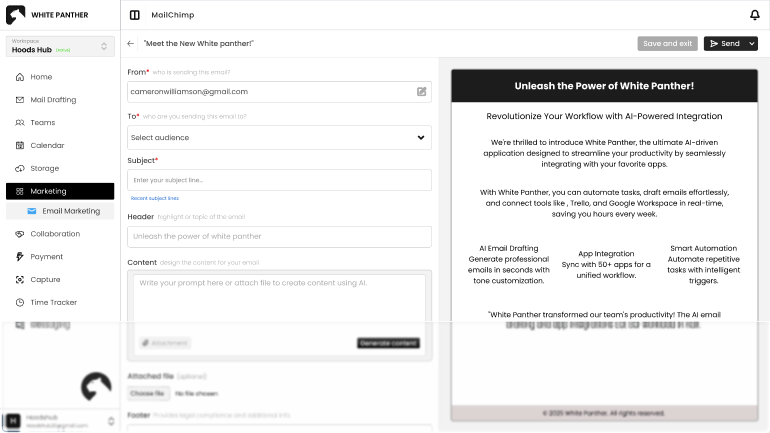Open the Teams sidebar item

[x=42, y=123]
